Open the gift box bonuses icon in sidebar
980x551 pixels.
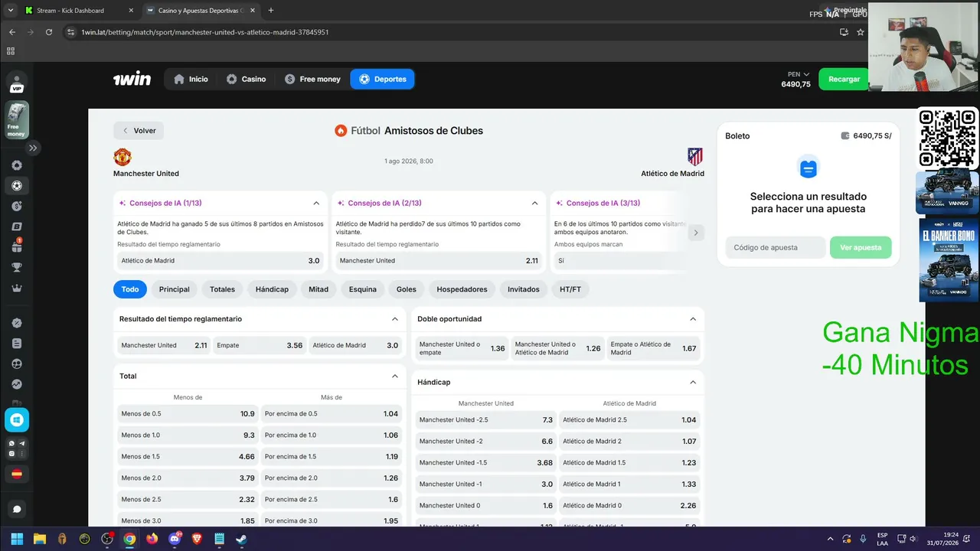[x=17, y=246]
